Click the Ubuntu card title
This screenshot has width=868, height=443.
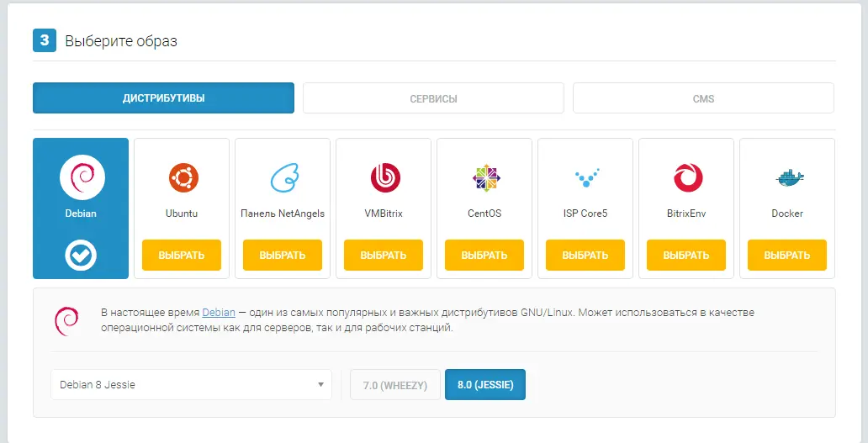click(182, 214)
